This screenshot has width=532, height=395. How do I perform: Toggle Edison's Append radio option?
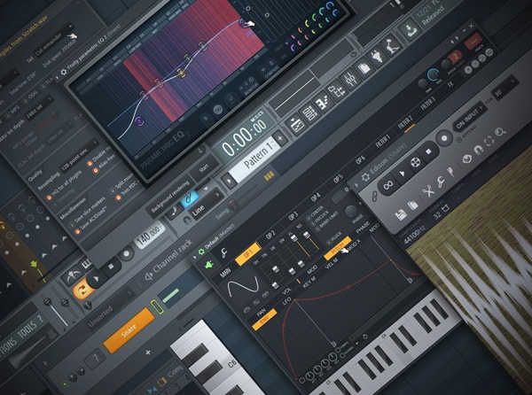458,140
